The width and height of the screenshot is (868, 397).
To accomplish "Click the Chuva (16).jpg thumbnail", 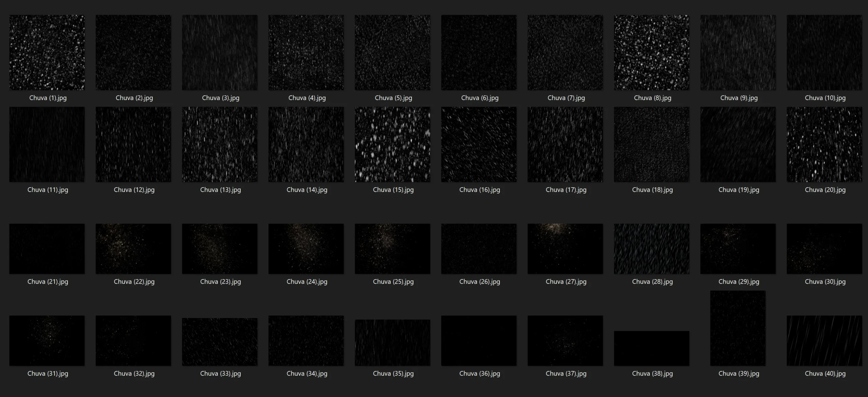I will click(x=479, y=145).
